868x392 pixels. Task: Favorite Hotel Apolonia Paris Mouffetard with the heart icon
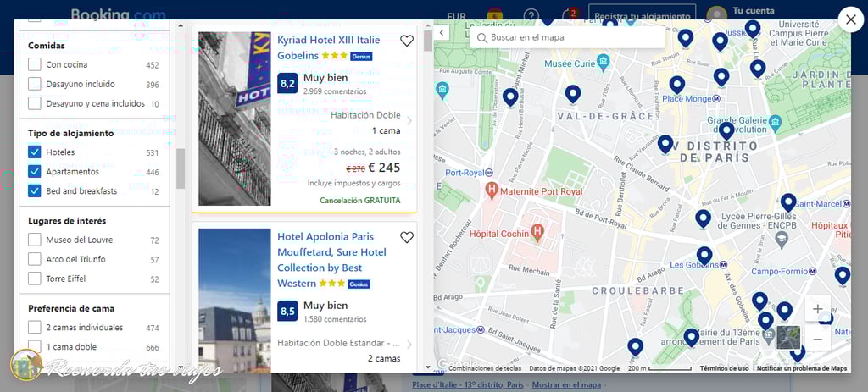[x=407, y=237]
